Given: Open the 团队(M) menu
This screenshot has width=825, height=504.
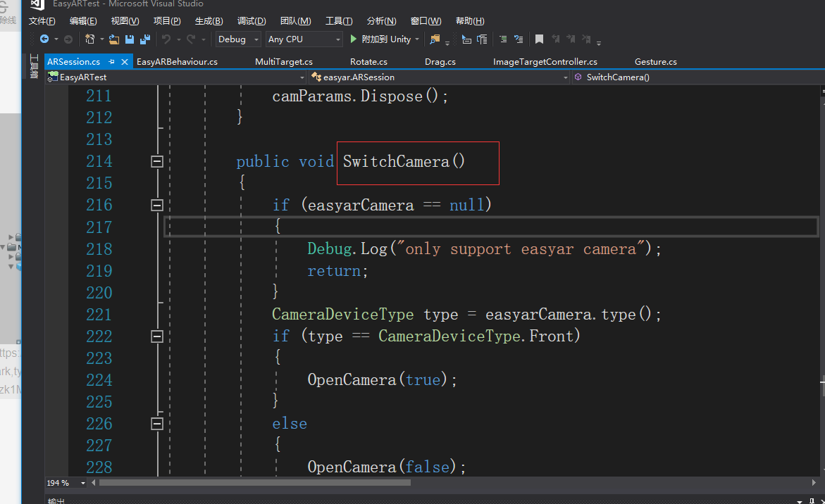Looking at the screenshot, I should 296,21.
